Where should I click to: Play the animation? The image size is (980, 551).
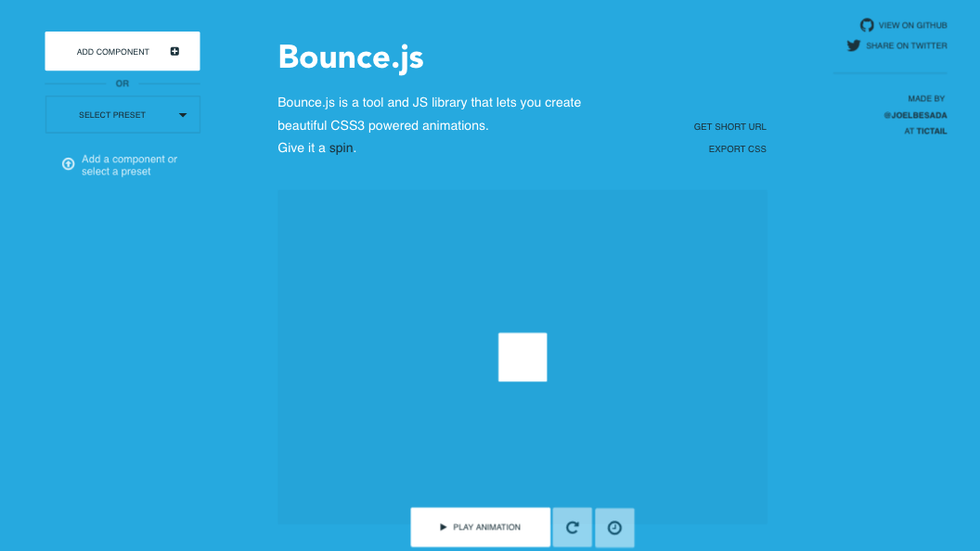pos(481,527)
